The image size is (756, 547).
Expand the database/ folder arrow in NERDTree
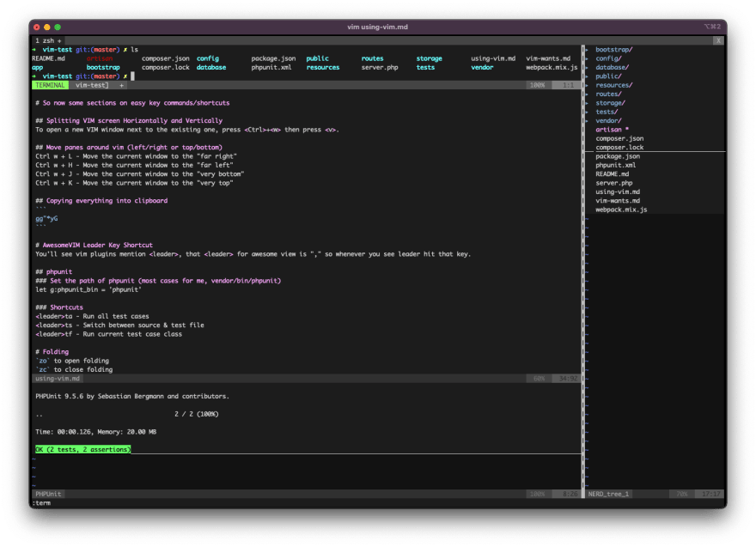pos(587,68)
